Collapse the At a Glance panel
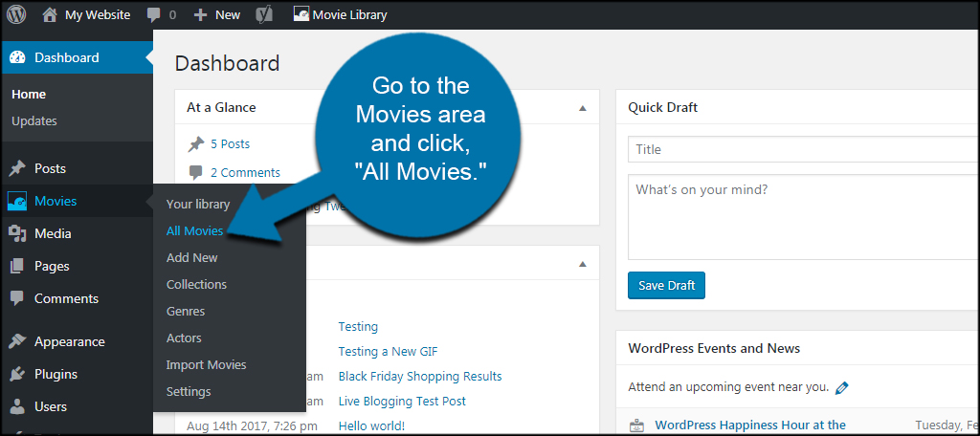The image size is (980, 436). (x=583, y=108)
